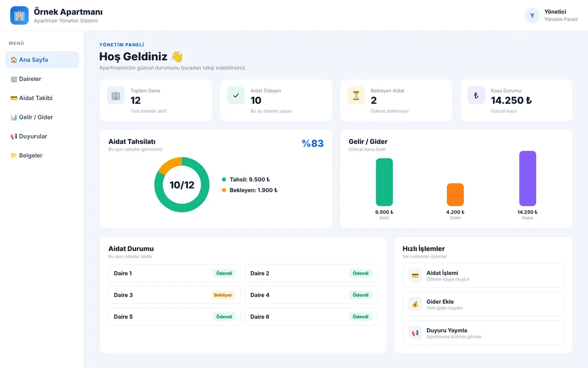
Task: Click the Ödendi badge on Daire 6
Action: [x=361, y=316]
